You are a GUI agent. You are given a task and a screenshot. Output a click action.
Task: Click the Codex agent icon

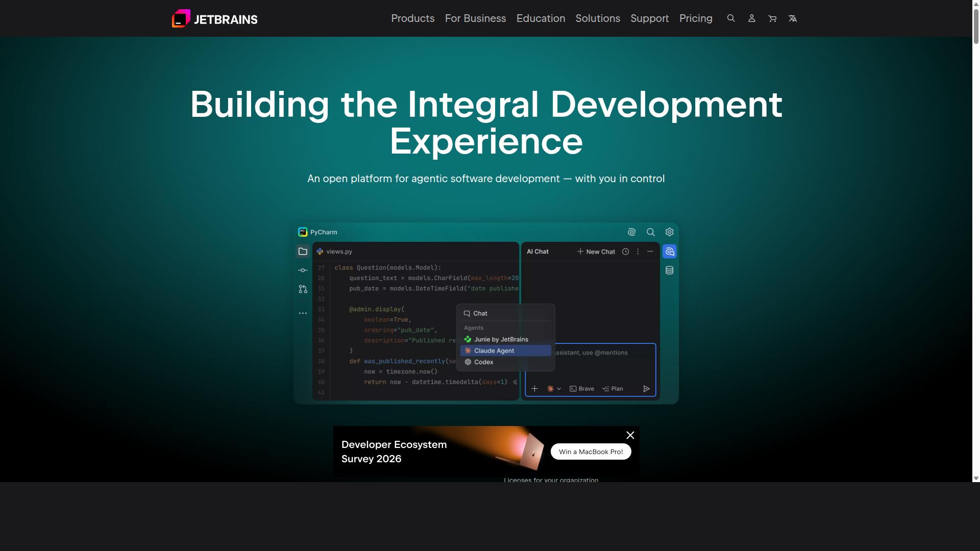pyautogui.click(x=468, y=362)
